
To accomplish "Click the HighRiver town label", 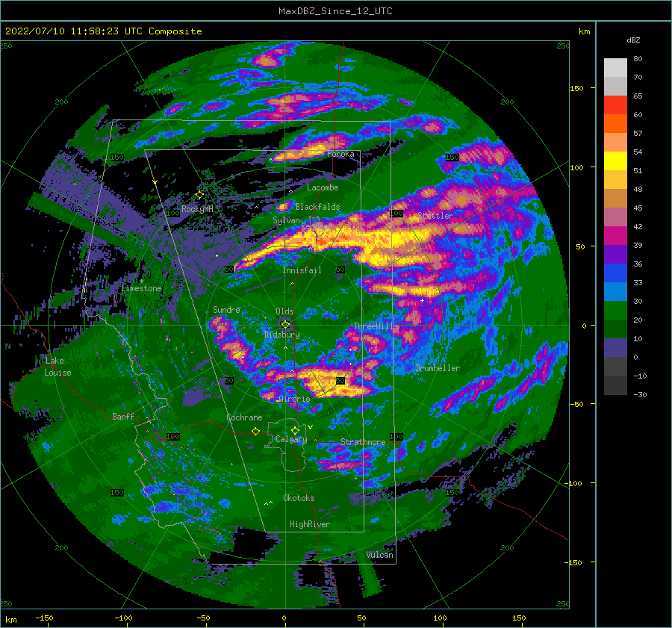I will pyautogui.click(x=310, y=524).
